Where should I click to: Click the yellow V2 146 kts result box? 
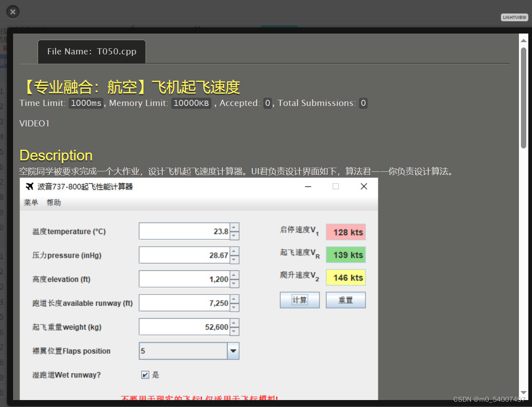pos(346,278)
